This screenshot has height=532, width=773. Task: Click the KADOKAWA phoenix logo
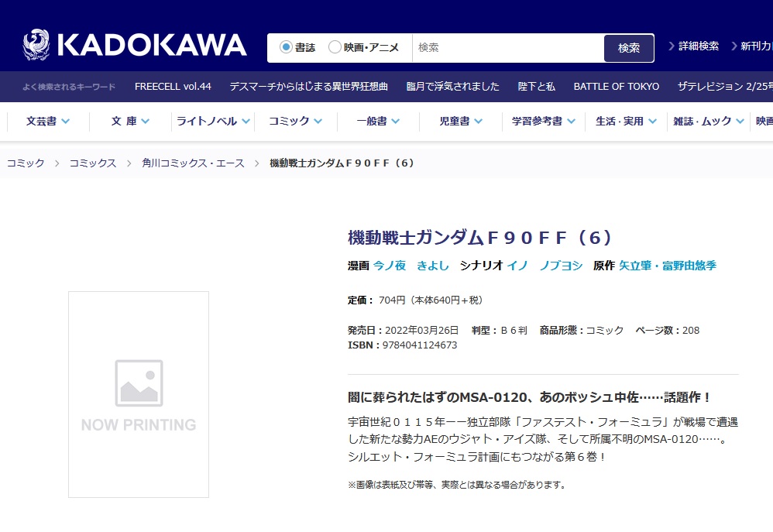point(36,46)
